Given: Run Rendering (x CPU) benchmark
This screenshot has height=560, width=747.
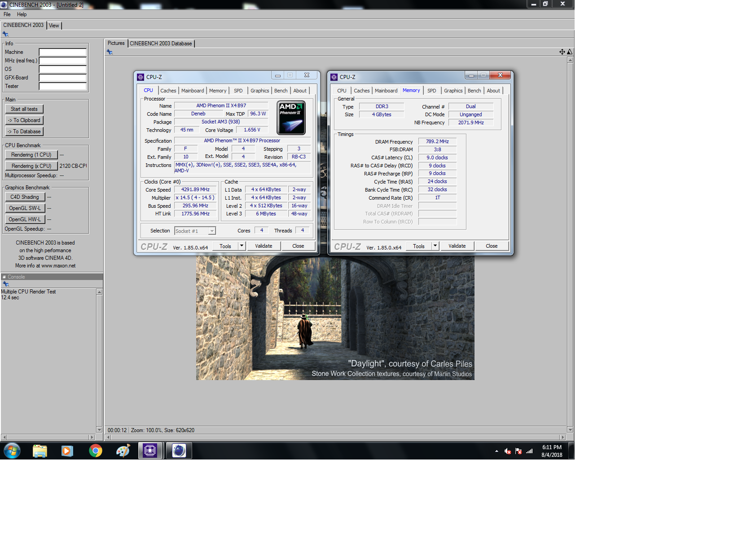Looking at the screenshot, I should click(31, 166).
